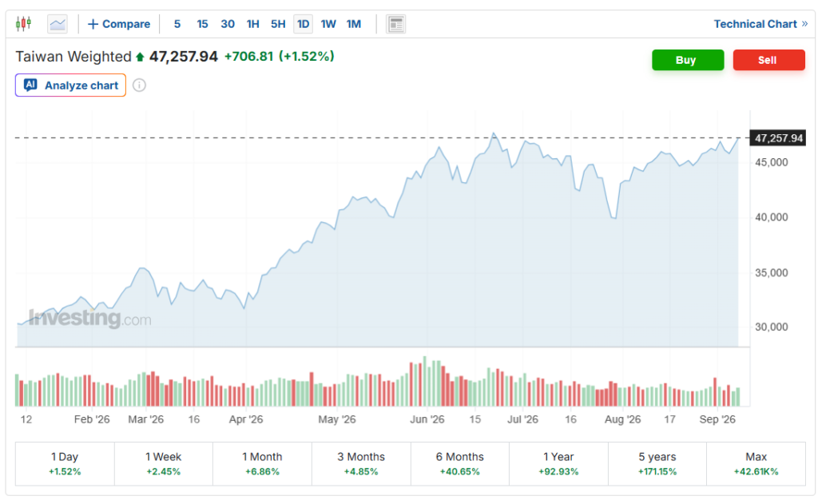Click the AI badge in Analyze chart
This screenshot has width=818, height=504.
[31, 85]
